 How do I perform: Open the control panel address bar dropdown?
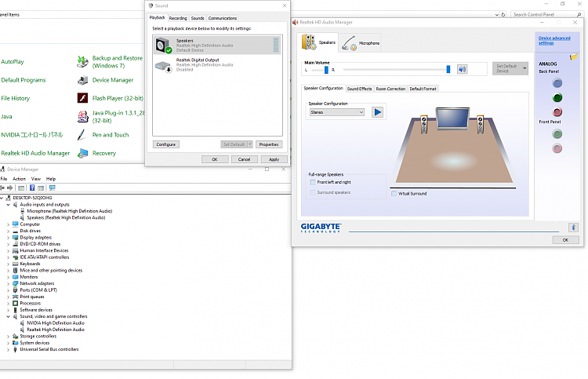pyautogui.click(x=497, y=15)
